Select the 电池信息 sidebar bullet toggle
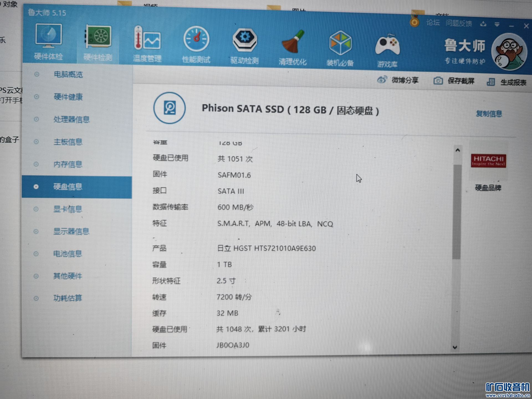532x399 pixels. (x=36, y=254)
